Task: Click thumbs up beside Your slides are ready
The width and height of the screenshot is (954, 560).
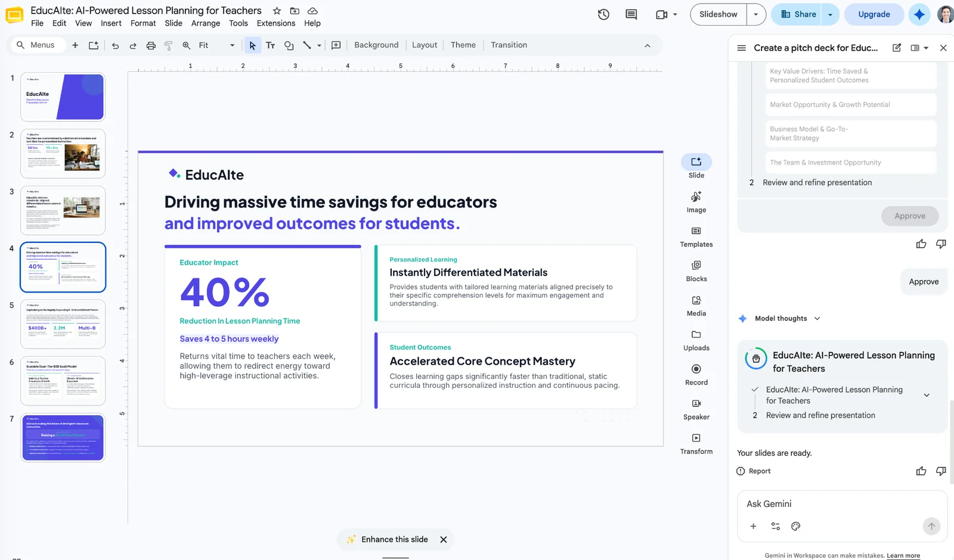Action: coord(921,471)
